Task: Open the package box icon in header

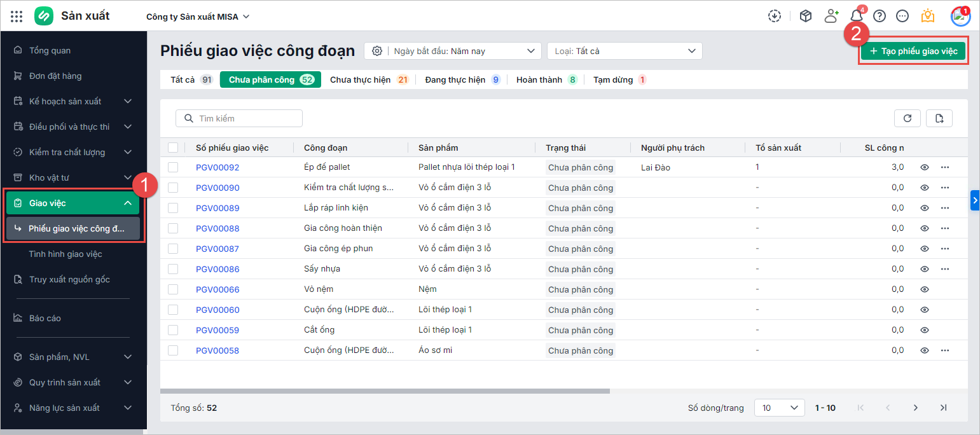Action: [806, 17]
